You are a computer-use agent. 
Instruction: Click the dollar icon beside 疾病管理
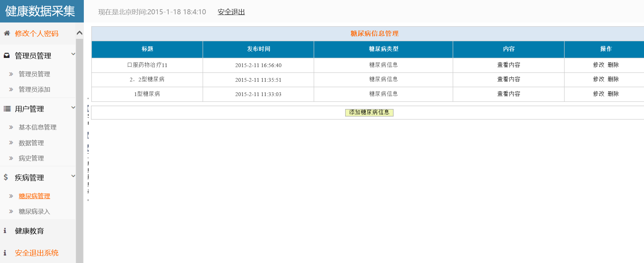pos(6,177)
